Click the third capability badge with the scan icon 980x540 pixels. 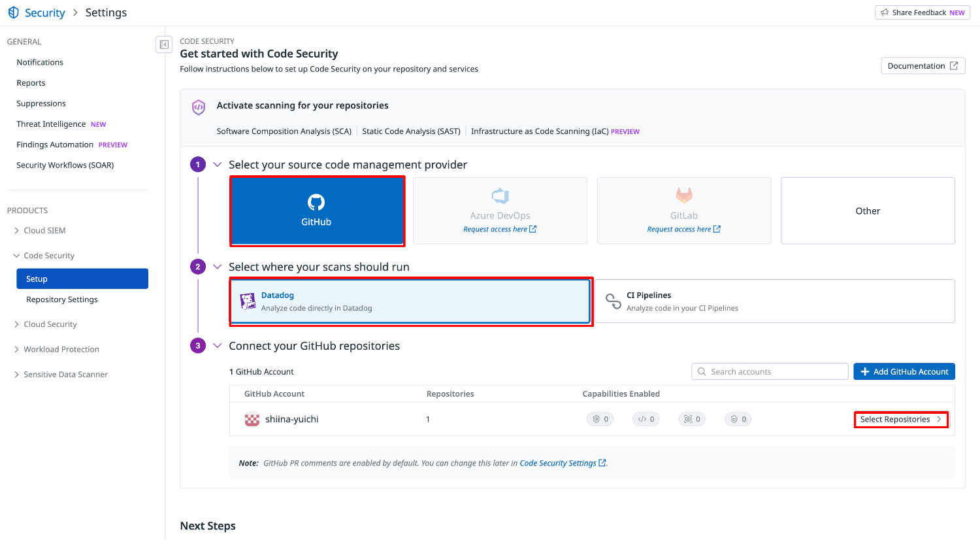pyautogui.click(x=692, y=419)
